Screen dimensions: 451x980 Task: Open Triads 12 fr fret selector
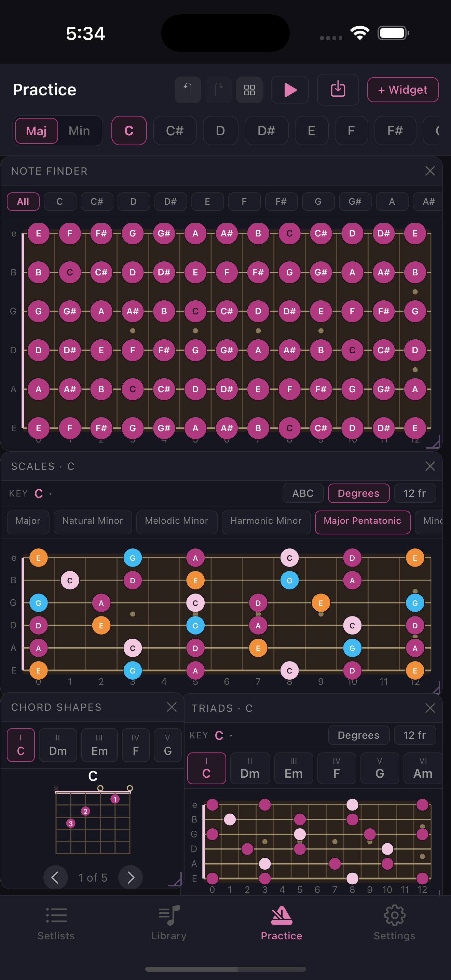tap(414, 735)
